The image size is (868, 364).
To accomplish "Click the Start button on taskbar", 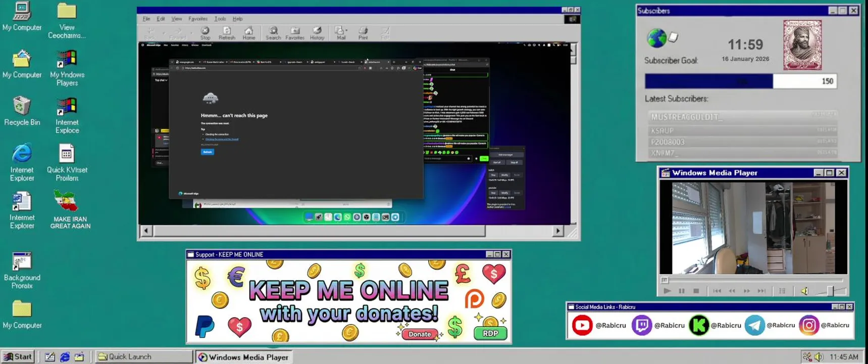I will click(18, 356).
